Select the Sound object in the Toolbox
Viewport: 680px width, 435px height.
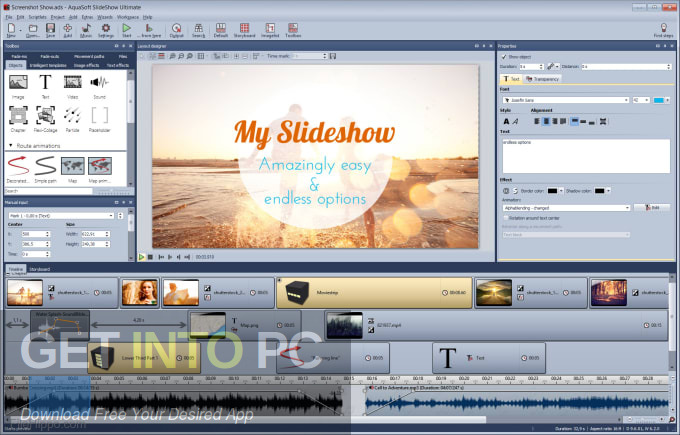point(99,86)
